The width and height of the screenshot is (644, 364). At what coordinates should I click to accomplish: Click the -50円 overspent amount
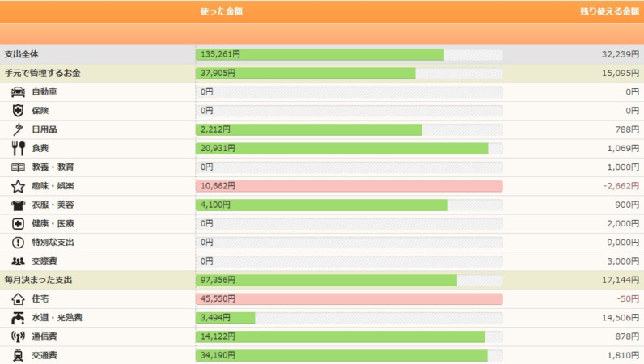pyautogui.click(x=628, y=299)
